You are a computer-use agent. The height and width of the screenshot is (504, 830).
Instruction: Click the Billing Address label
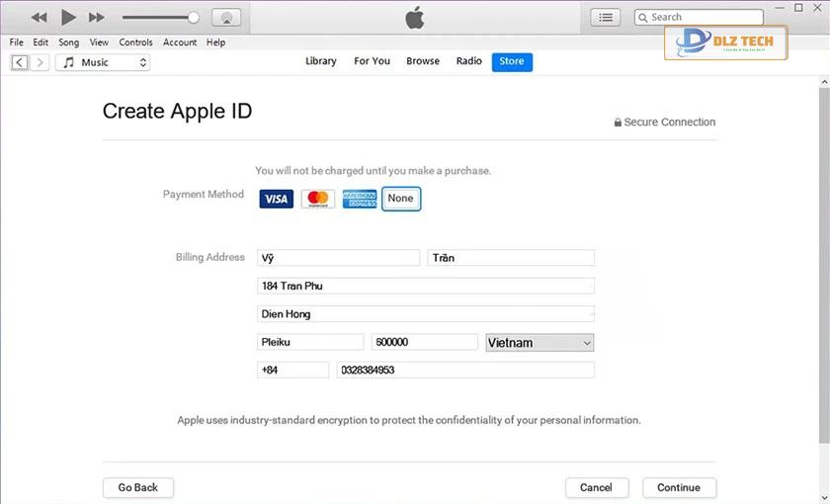[210, 257]
